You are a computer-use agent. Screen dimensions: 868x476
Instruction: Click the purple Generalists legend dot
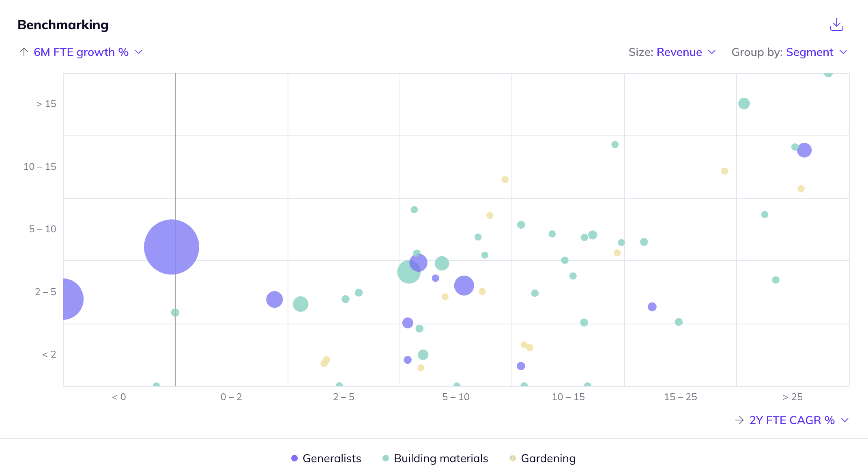pyautogui.click(x=294, y=458)
